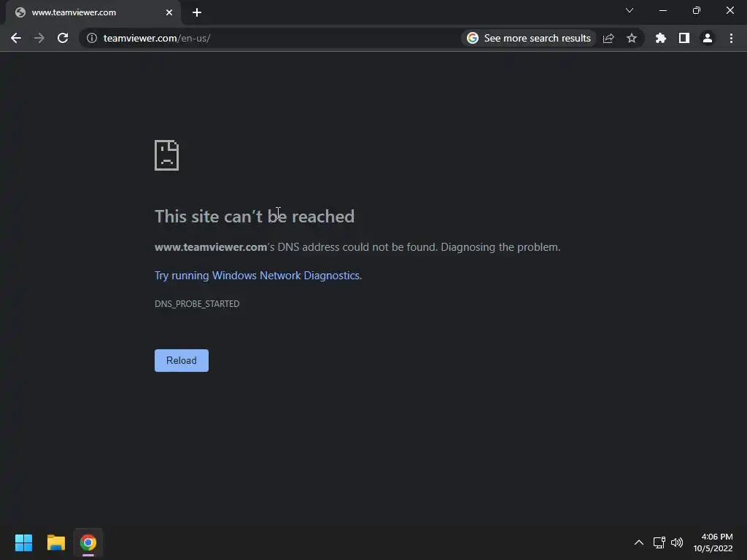Open the Windows Start menu
Image resolution: width=747 pixels, height=560 pixels.
click(24, 542)
